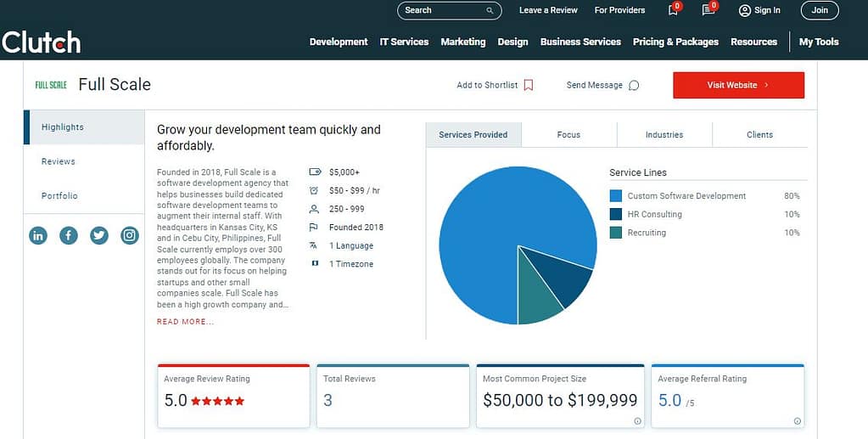
Task: Click info icon on Most Common Project Size card
Action: click(x=637, y=420)
